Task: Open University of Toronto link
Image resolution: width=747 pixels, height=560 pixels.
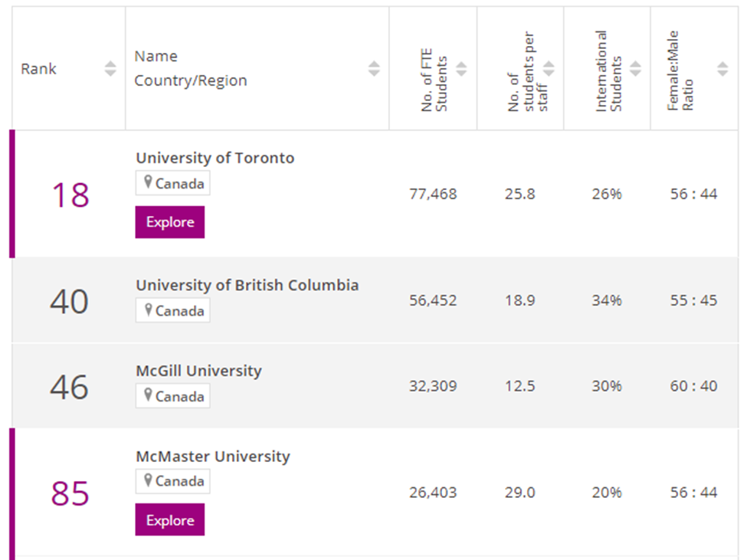Action: 215,158
